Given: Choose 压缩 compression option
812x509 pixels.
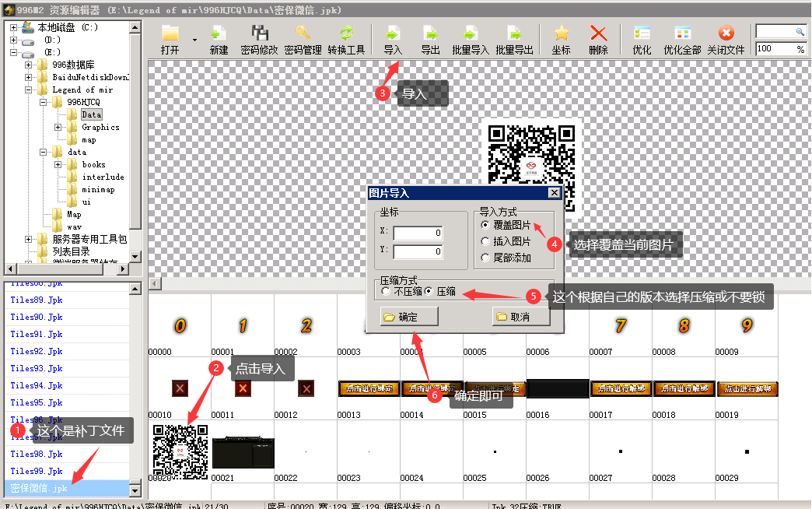Looking at the screenshot, I should (429, 291).
